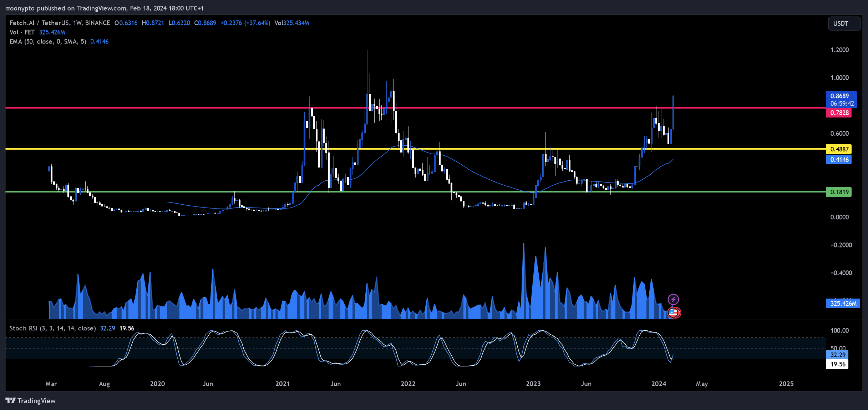Click the 32.29 Stoch RSI axis label
The width and height of the screenshot is (868, 410).
coord(837,355)
